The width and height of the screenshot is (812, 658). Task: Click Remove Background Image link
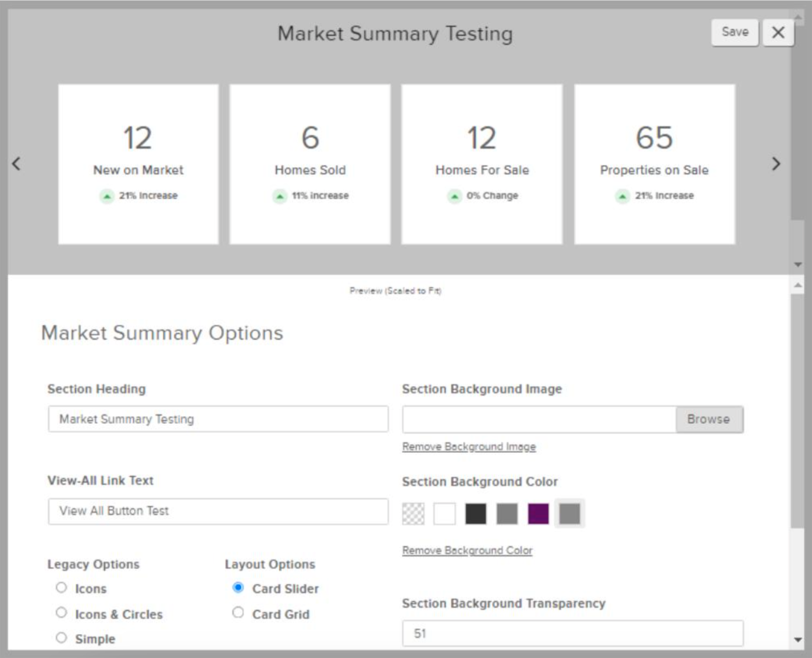click(469, 446)
